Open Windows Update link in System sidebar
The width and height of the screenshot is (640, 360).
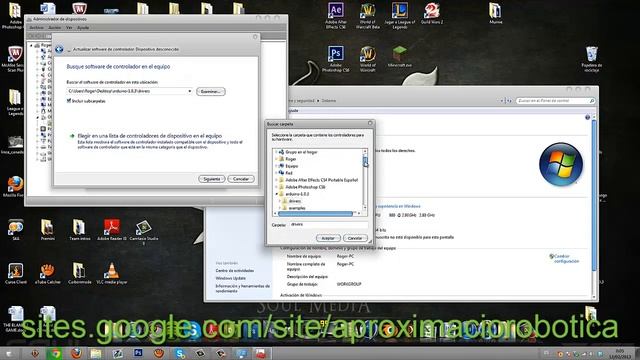[x=231, y=278]
